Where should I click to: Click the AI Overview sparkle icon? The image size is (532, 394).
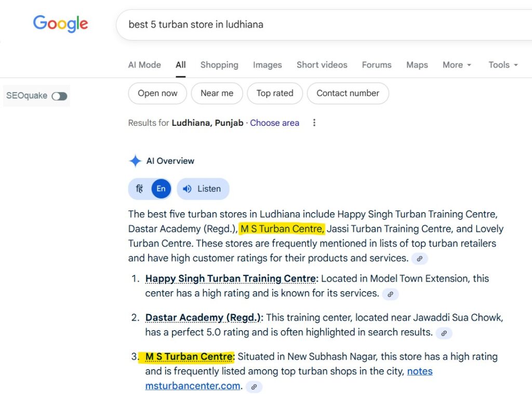coord(135,161)
